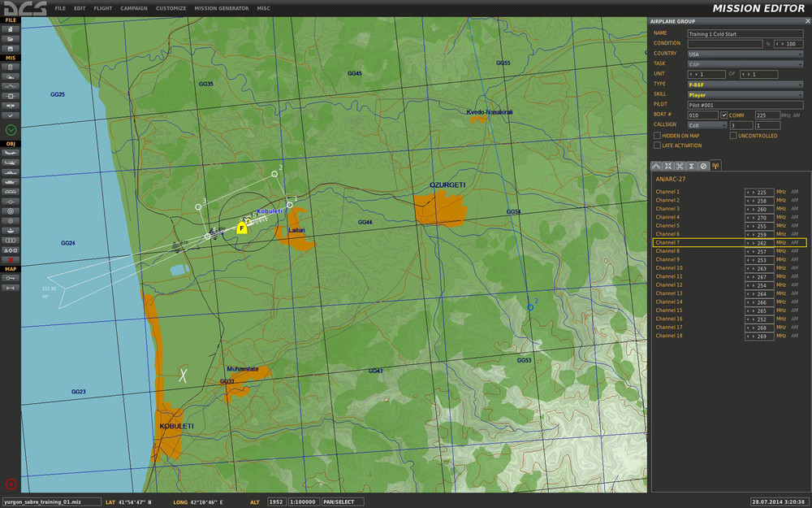Adjust the Channel 7 frequency stepper 262

tap(759, 242)
